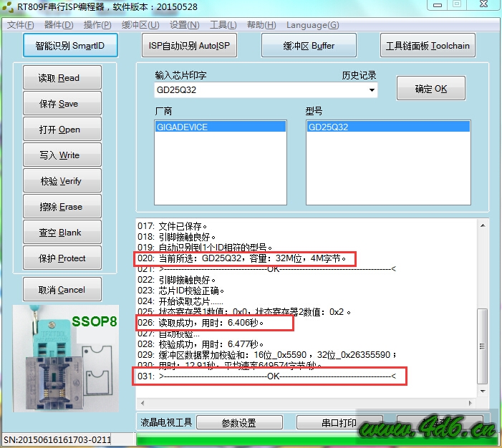Click log line 031 OK separator
The width and height of the screenshot is (502, 448).
tap(266, 376)
